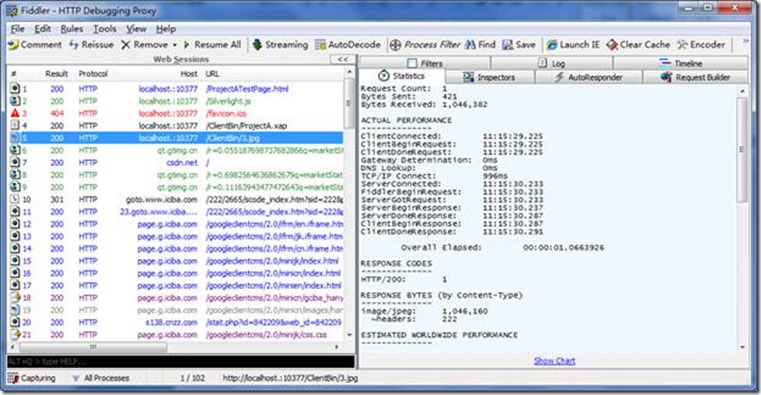Screen dimensions: 761x395
Task: Click the sessions list horizontal scrollbar
Action: [x=93, y=347]
